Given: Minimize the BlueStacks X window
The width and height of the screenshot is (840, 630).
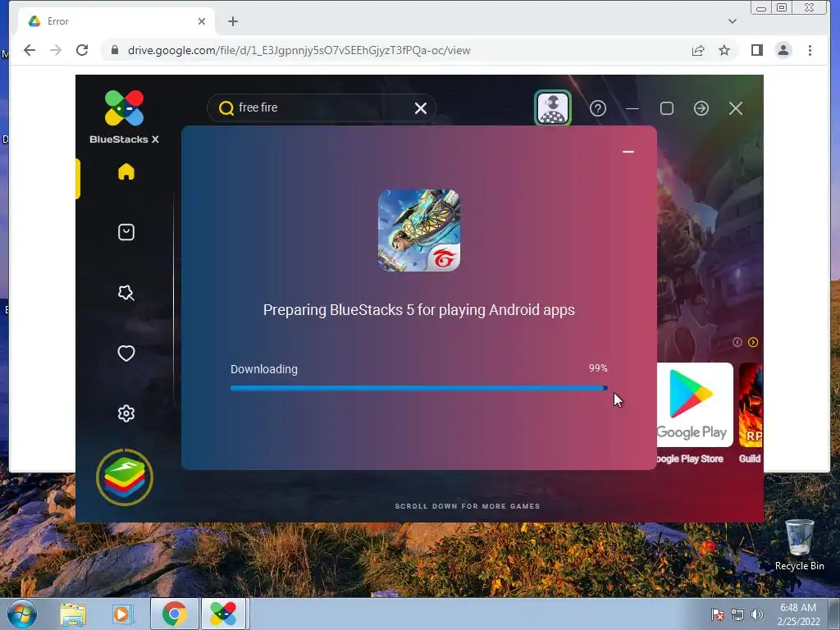Looking at the screenshot, I should coord(632,108).
